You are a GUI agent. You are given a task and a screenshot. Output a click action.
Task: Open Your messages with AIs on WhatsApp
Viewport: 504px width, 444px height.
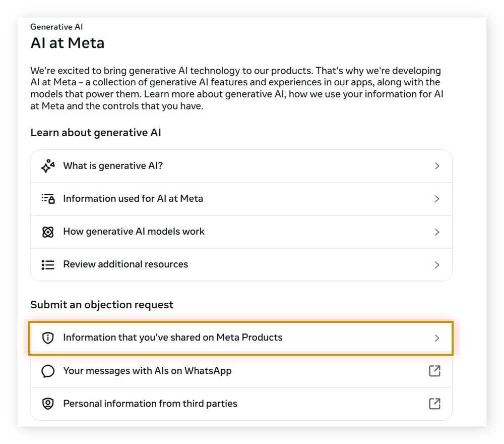147,371
